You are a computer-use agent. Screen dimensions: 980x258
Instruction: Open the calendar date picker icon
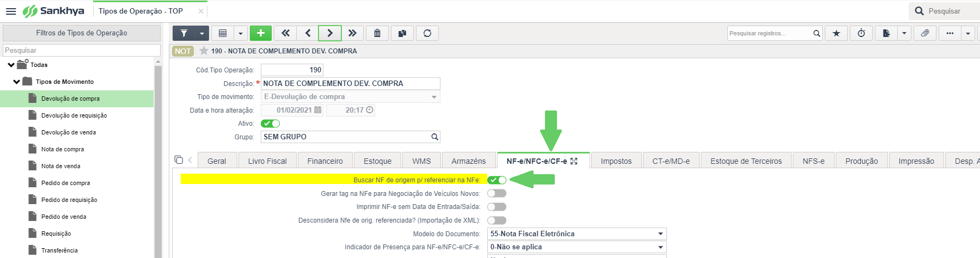coord(317,110)
